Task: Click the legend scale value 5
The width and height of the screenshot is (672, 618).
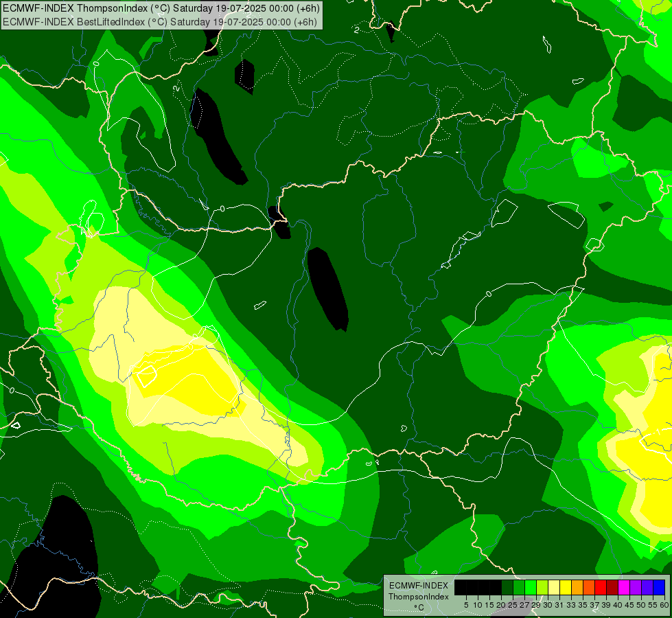Action: (x=466, y=605)
